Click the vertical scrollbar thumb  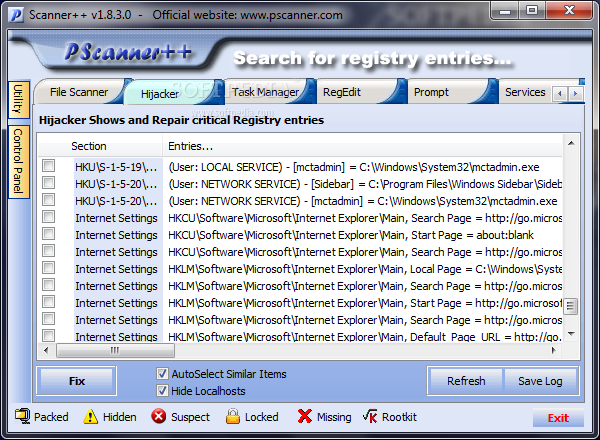pos(571,306)
